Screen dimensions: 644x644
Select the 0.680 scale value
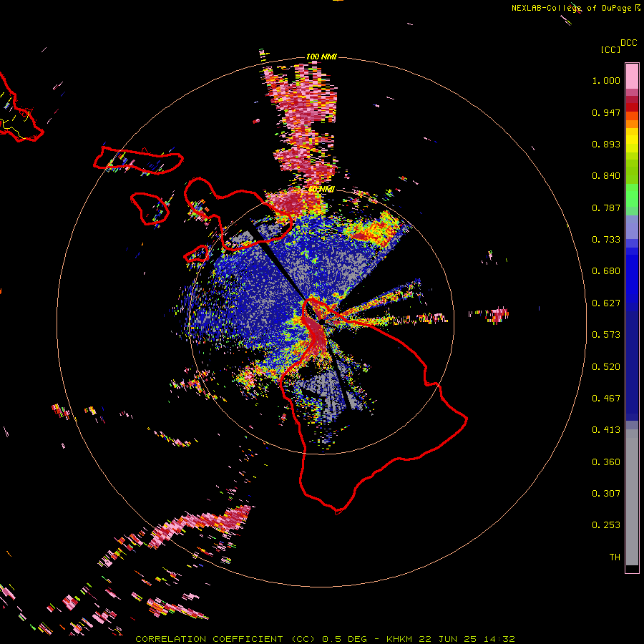click(x=606, y=271)
